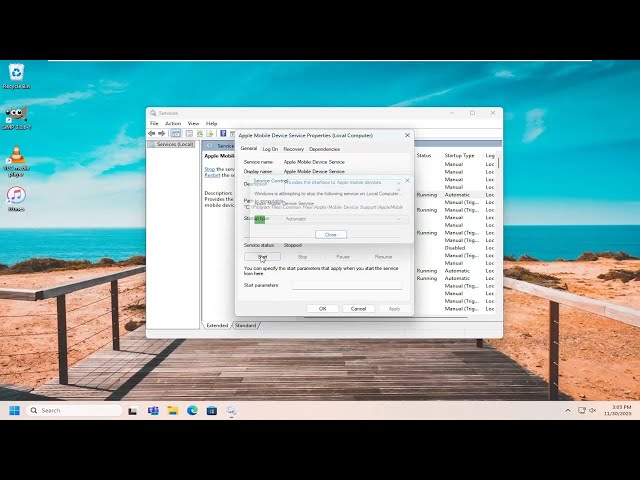
Task: Open the iTunes desktop icon
Action: [x=16, y=199]
